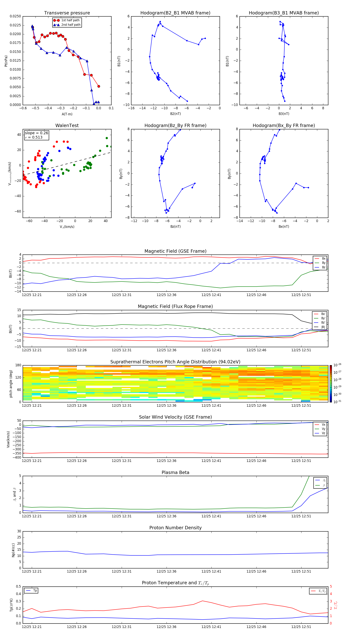
Task: Click the "Bx'" entry in the Flux Rope legend
Action: (x=320, y=314)
